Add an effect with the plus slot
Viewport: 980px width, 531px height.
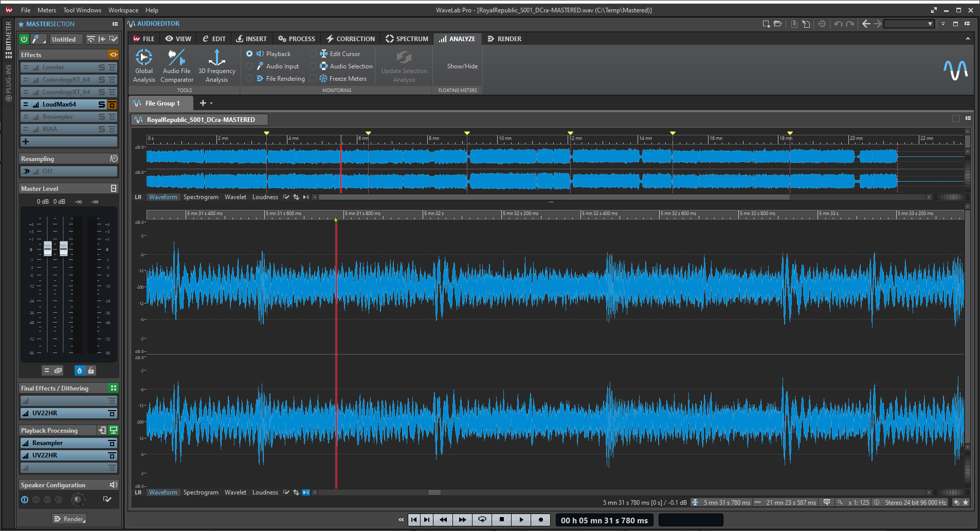coord(68,141)
